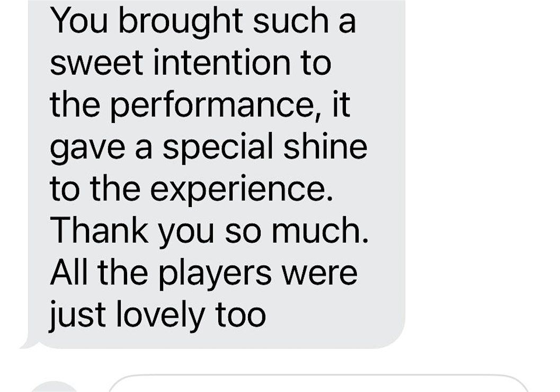The width and height of the screenshot is (560, 392).
Task: Click the word "special" in the message
Action: [219, 147]
